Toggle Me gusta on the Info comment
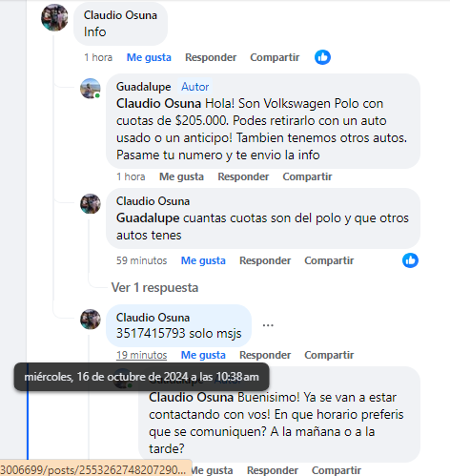Screen dimensions: 450x476 click(149, 57)
